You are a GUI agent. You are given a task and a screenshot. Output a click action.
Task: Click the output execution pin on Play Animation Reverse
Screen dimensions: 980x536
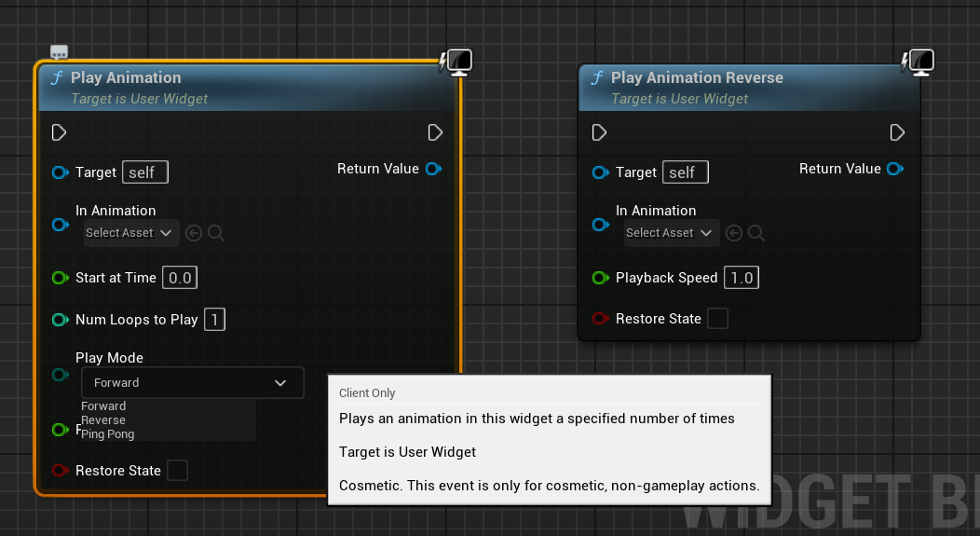[897, 132]
